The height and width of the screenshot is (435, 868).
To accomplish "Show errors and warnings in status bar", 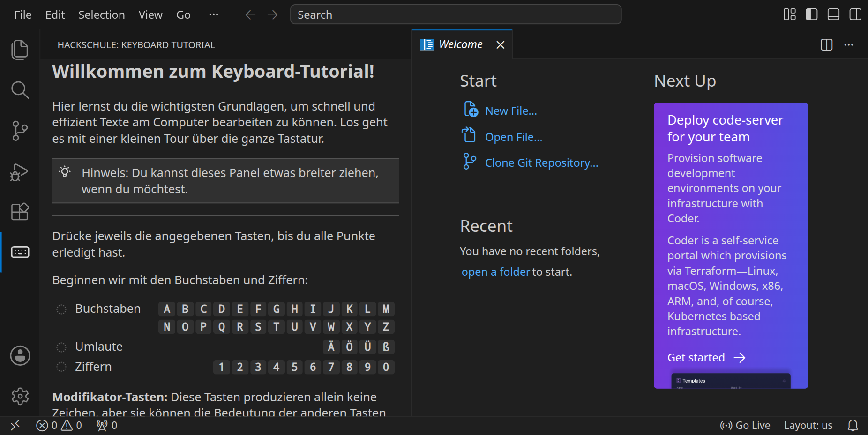I will tap(59, 425).
